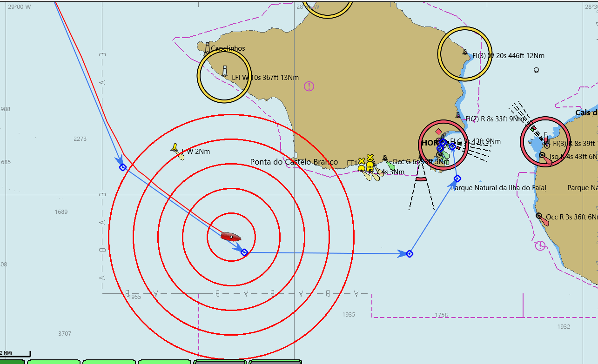
Task: Select the LFl W 10s 367ft 13Nm text
Action: click(265, 78)
